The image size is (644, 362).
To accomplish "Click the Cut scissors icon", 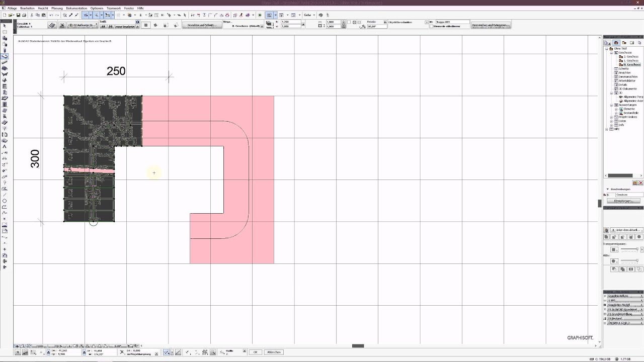I will click(x=31, y=15).
